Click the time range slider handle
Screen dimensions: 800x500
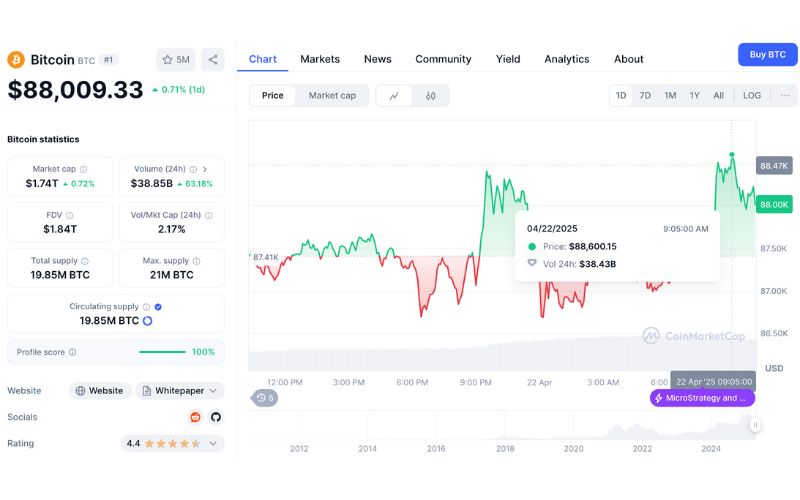[755, 424]
